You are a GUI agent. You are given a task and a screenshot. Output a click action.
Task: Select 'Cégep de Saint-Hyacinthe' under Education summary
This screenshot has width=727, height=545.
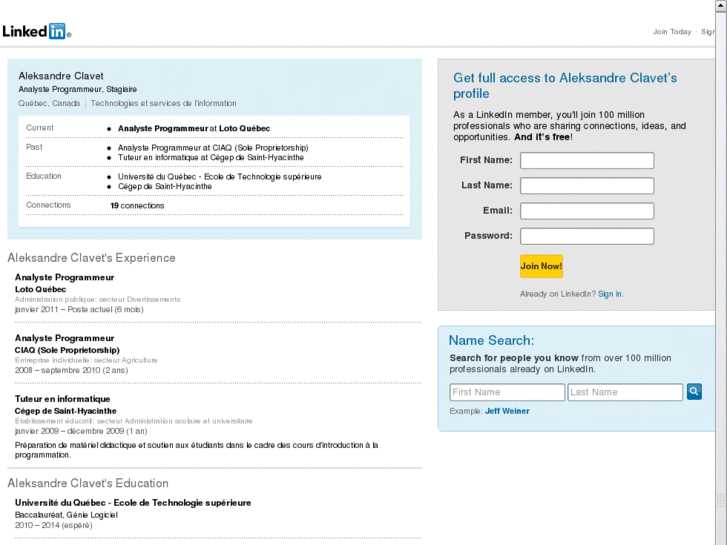coord(165,186)
